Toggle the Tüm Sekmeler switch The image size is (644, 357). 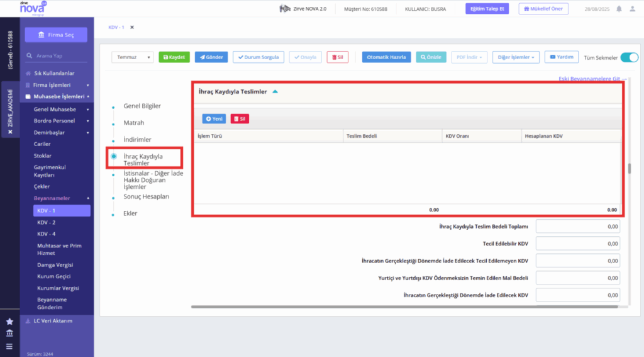coord(629,57)
